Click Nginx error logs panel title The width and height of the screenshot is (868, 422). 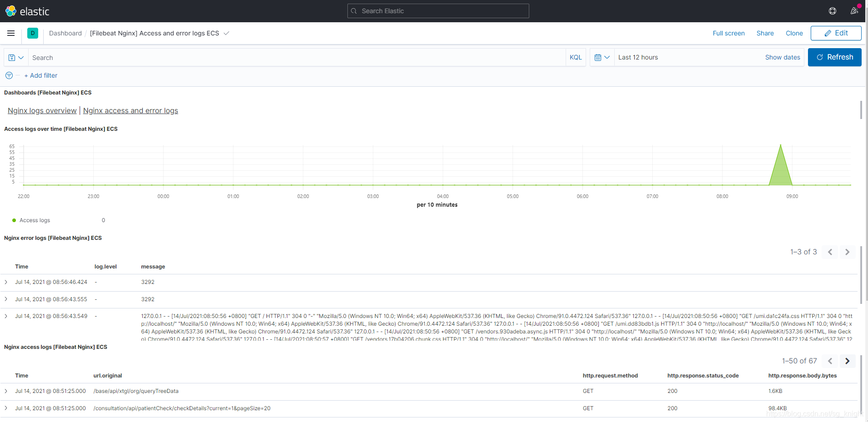(x=53, y=238)
